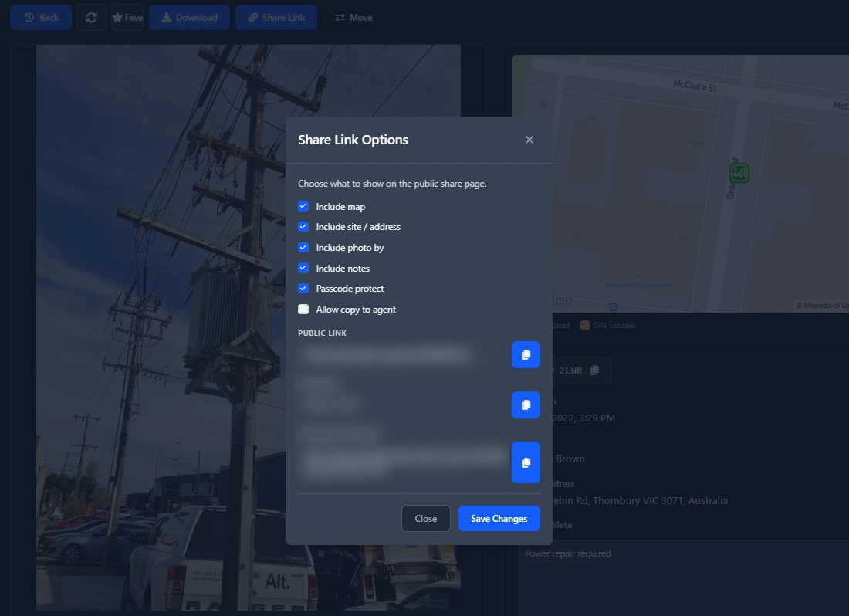The image size is (849, 616).
Task: Copy the 2LWR code with its icon
Action: click(594, 371)
